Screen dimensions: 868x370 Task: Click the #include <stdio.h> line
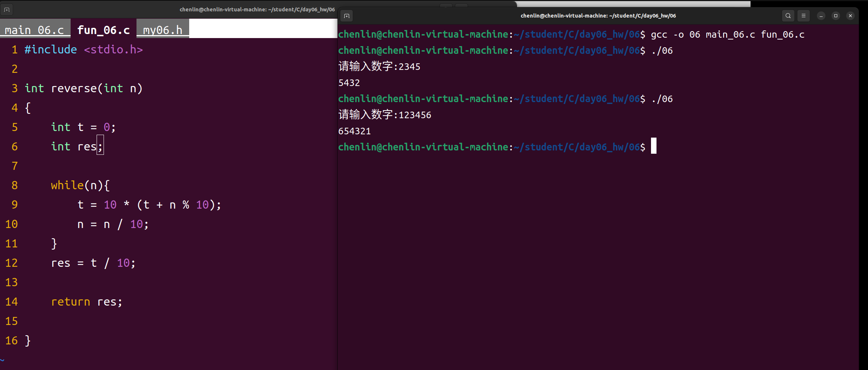tap(84, 49)
